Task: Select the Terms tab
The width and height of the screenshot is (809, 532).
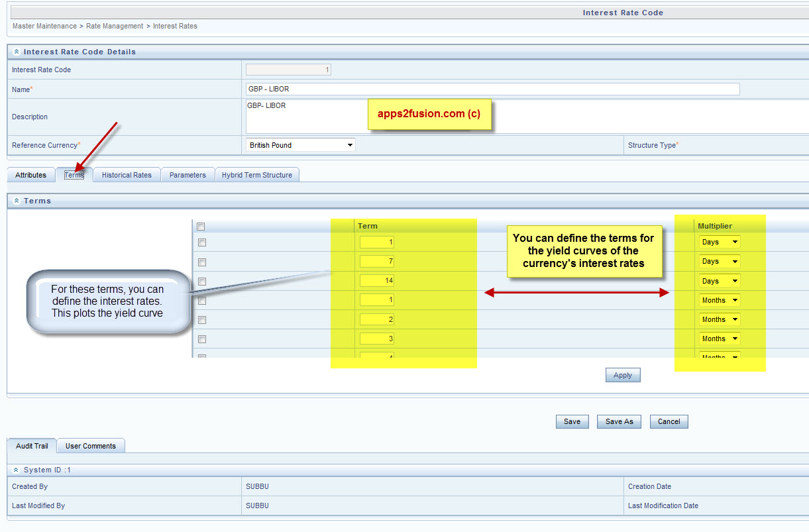Action: pos(74,175)
